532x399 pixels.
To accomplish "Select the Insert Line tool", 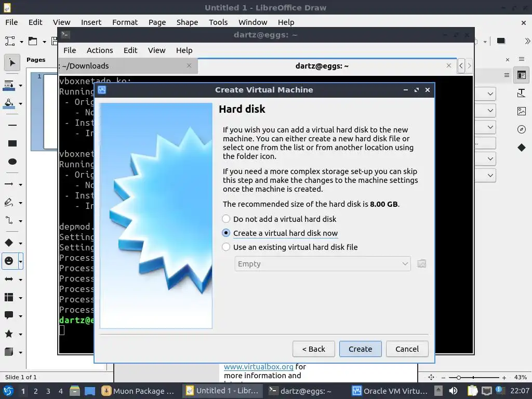I will tap(12, 125).
